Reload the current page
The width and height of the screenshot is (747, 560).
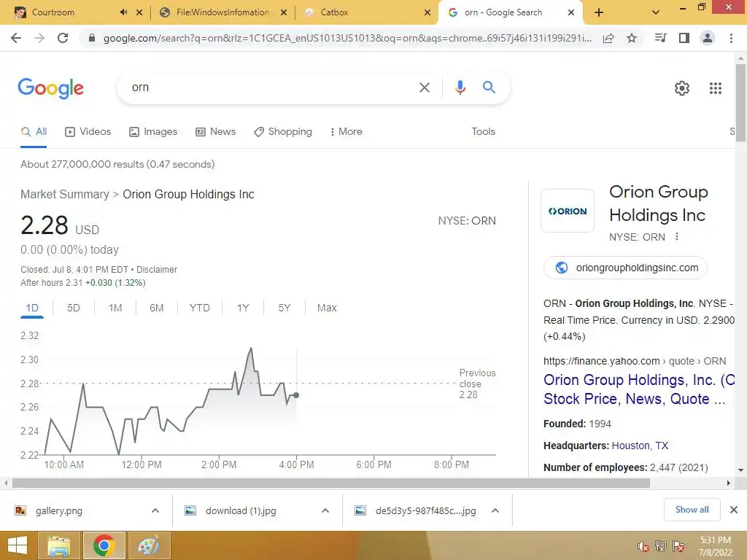63,38
